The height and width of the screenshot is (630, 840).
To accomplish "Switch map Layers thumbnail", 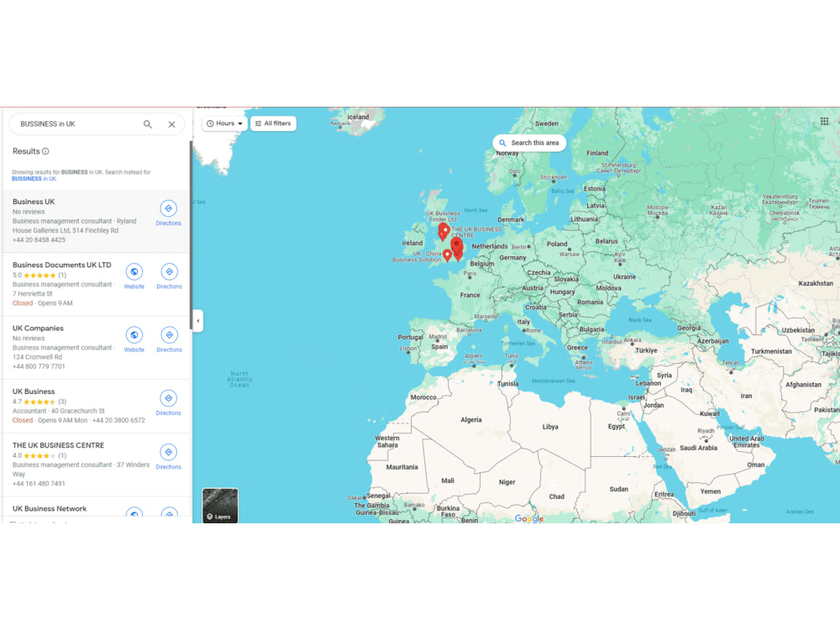I will coord(220,505).
